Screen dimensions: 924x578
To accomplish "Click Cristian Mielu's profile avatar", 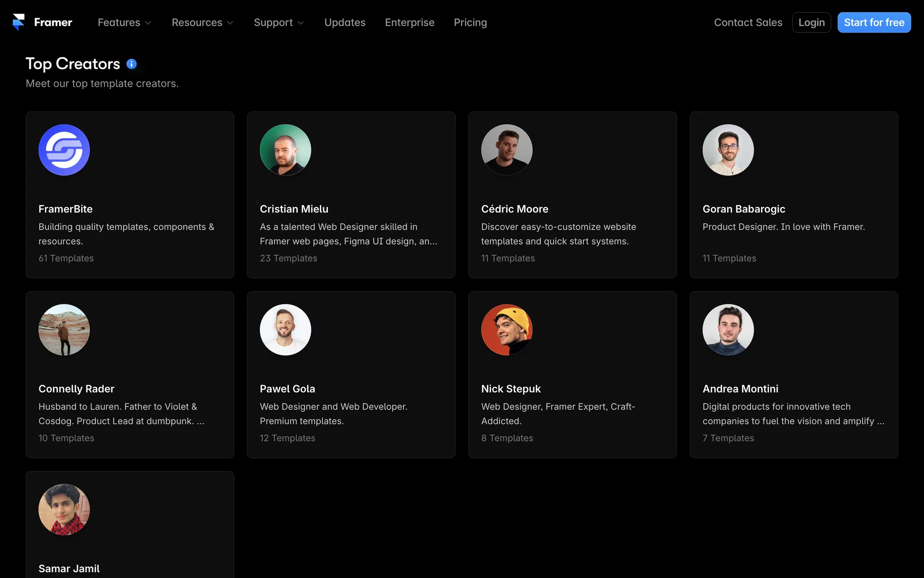I will (x=285, y=150).
